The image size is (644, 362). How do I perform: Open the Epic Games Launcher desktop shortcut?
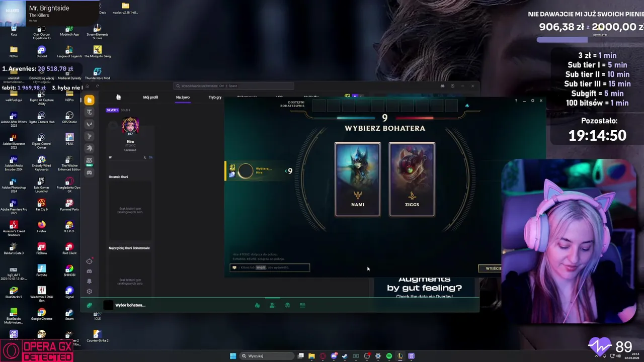coord(42,185)
